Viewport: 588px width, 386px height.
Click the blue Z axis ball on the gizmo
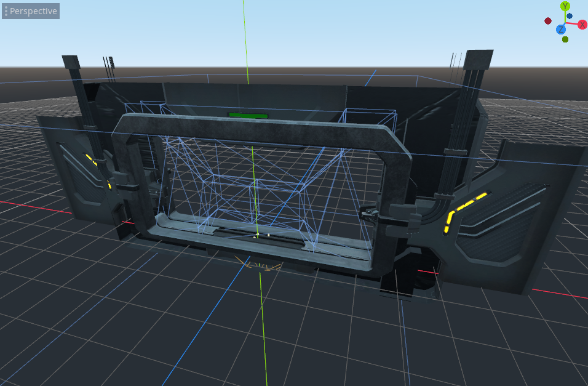click(x=561, y=30)
